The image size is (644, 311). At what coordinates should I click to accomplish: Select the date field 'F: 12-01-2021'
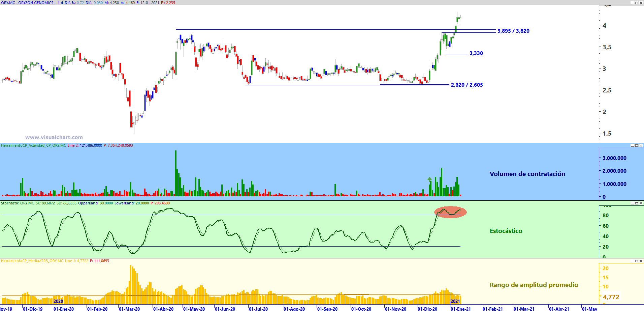point(148,3)
